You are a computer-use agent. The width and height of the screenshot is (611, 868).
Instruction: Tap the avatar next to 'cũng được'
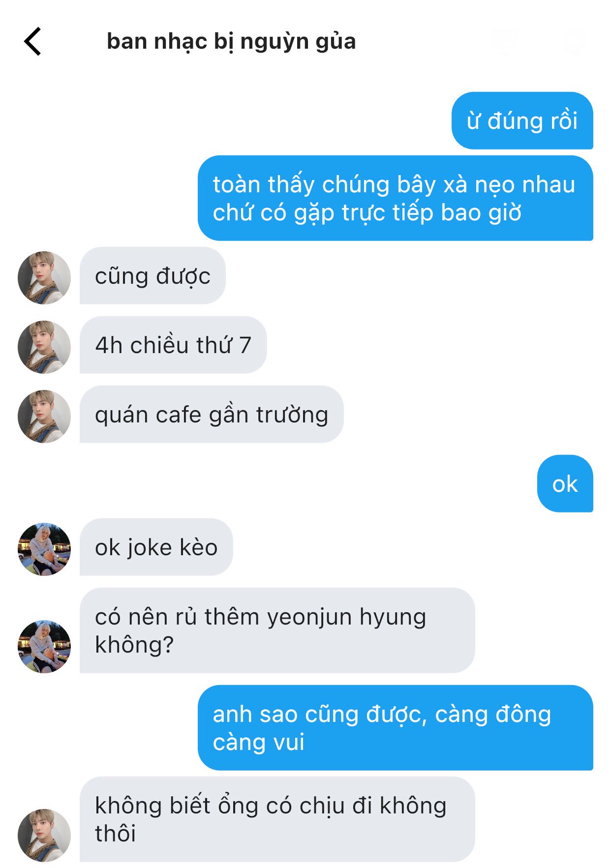tap(44, 277)
